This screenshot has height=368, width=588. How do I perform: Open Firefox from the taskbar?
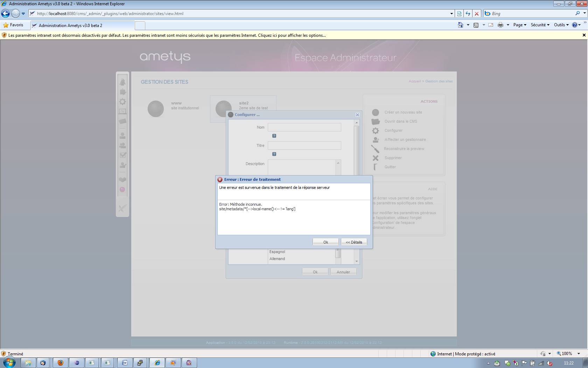60,363
